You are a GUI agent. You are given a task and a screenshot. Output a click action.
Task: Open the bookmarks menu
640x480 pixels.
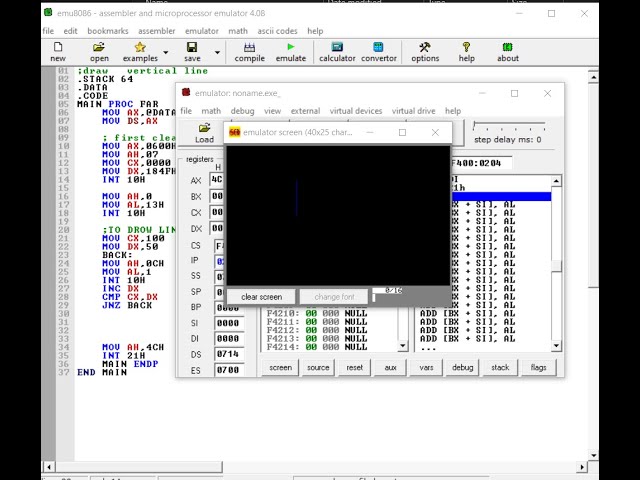click(108, 31)
